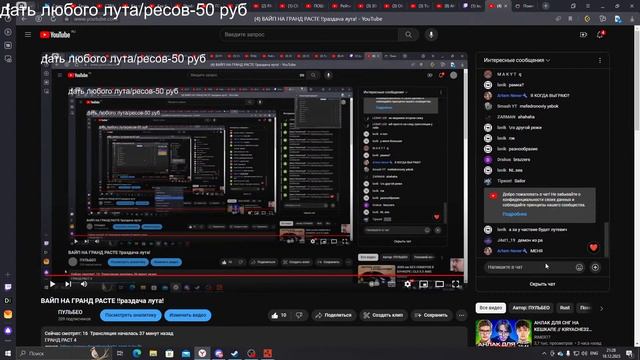
Task: Open Steam from the taskbar
Action: pyautogui.click(x=235, y=353)
